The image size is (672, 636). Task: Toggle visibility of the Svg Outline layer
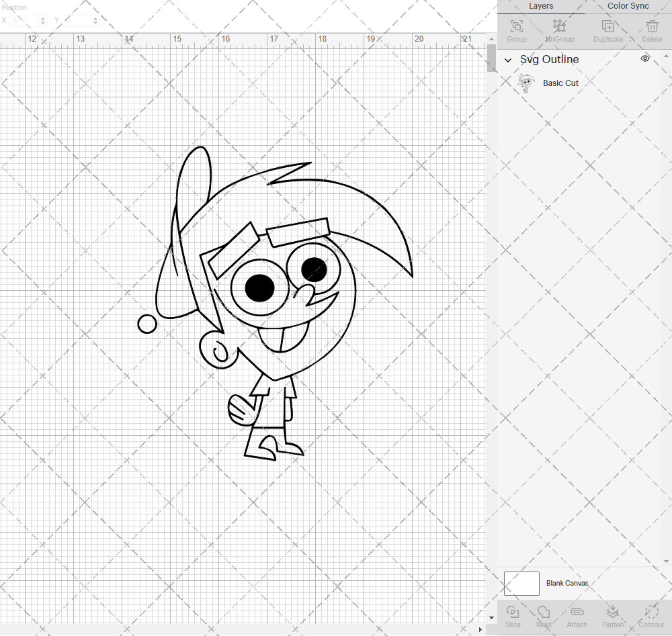point(644,58)
